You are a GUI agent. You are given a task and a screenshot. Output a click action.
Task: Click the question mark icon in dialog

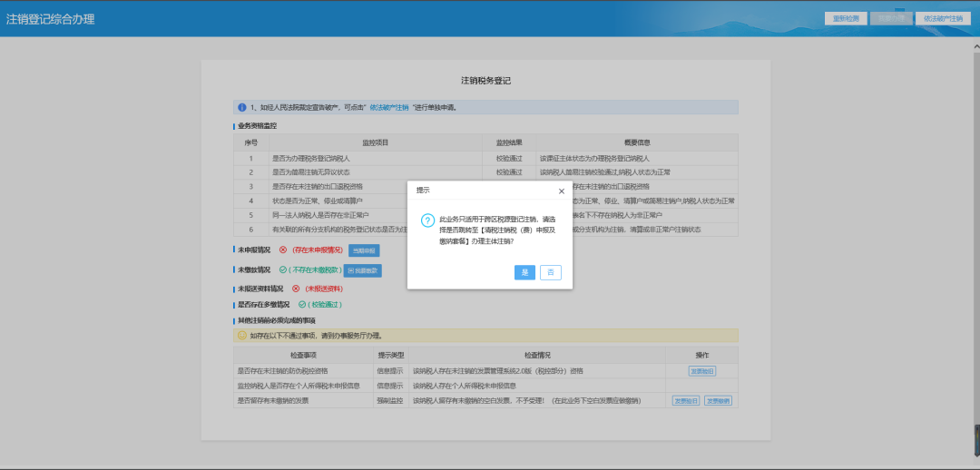[427, 220]
